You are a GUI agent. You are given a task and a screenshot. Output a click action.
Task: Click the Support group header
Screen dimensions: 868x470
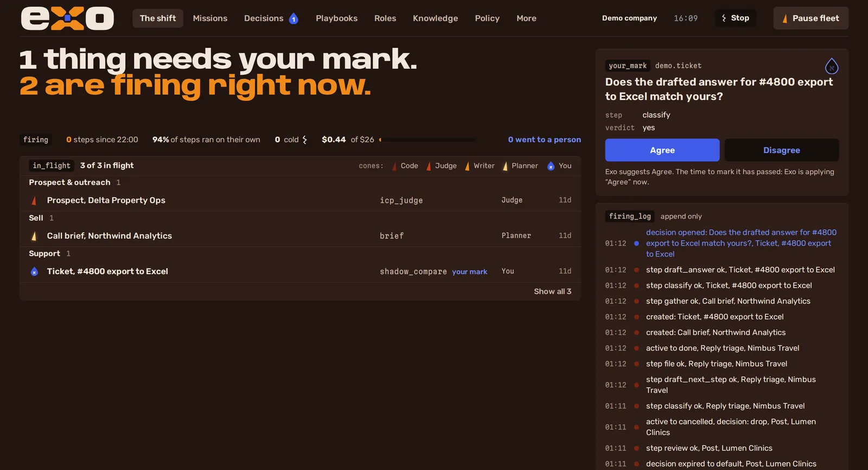(x=49, y=254)
